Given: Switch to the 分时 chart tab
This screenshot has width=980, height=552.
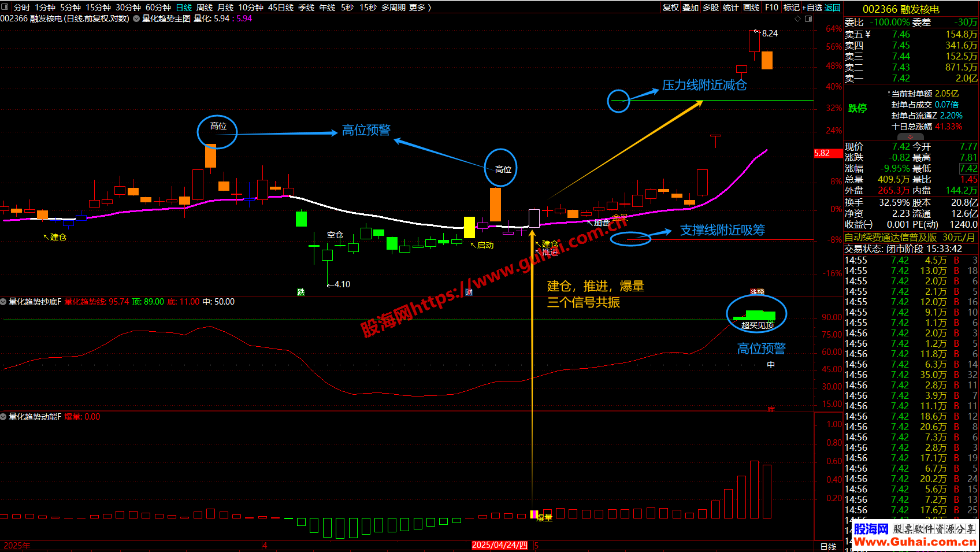Looking at the screenshot, I should pos(22,8).
